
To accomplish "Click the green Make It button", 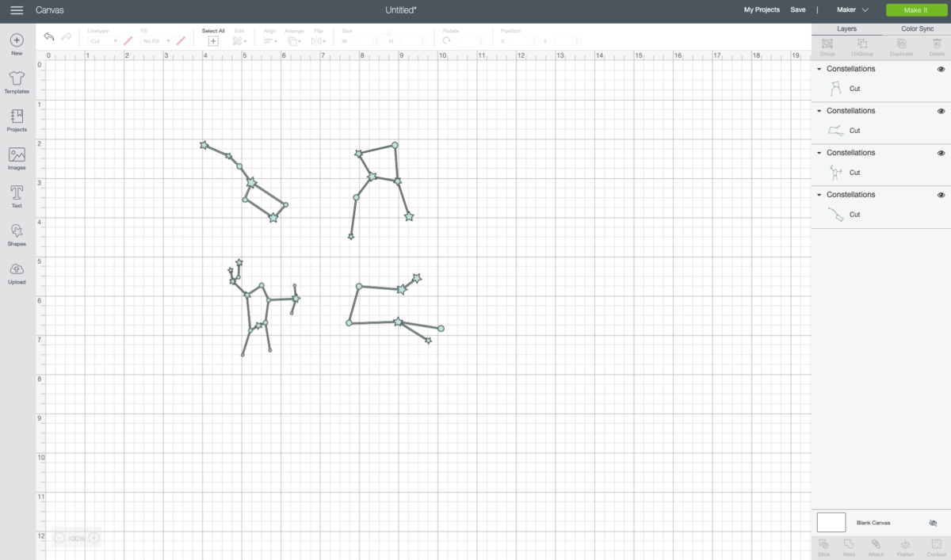I will 915,10.
